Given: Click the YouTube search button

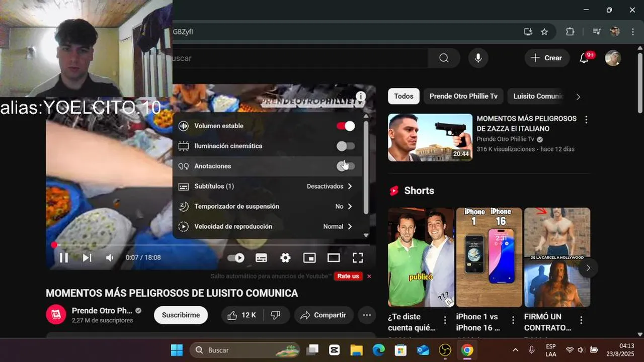Looking at the screenshot, I should pyautogui.click(x=444, y=58).
